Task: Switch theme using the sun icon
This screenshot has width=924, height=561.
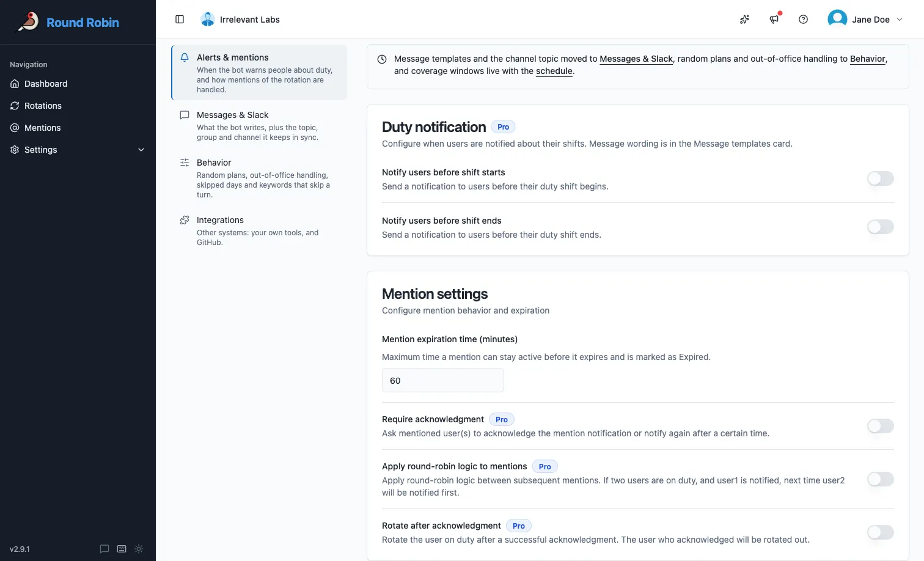Action: 139,549
